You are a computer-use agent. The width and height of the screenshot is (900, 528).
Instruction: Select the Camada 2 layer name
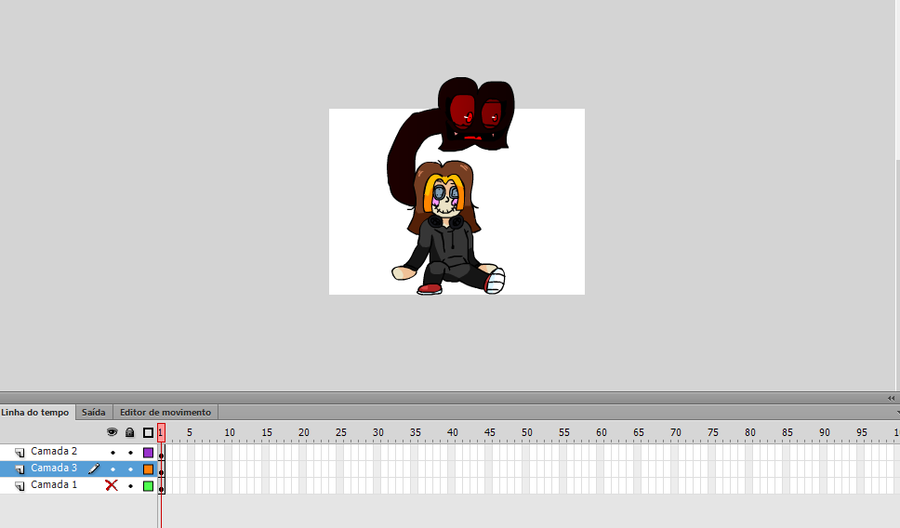click(53, 452)
